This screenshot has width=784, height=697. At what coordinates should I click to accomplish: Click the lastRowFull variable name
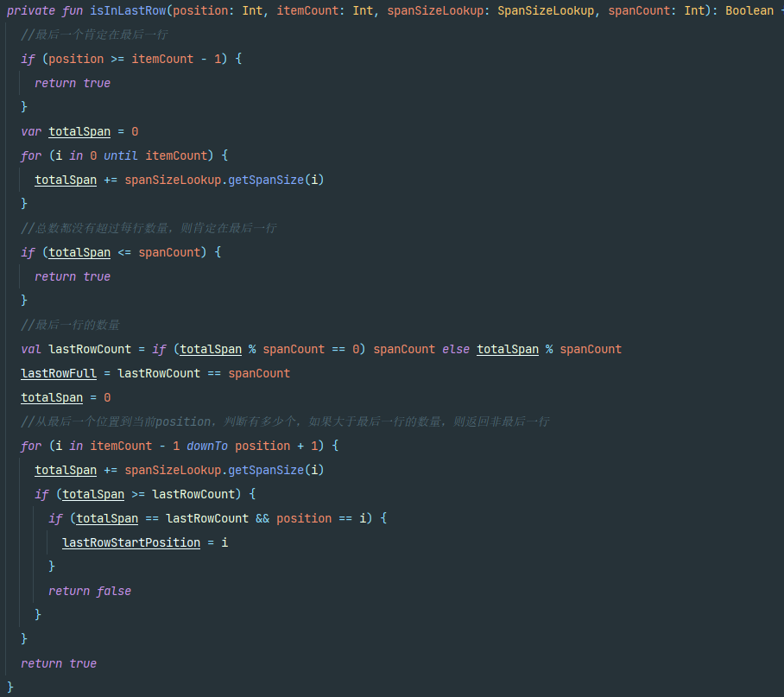(59, 373)
